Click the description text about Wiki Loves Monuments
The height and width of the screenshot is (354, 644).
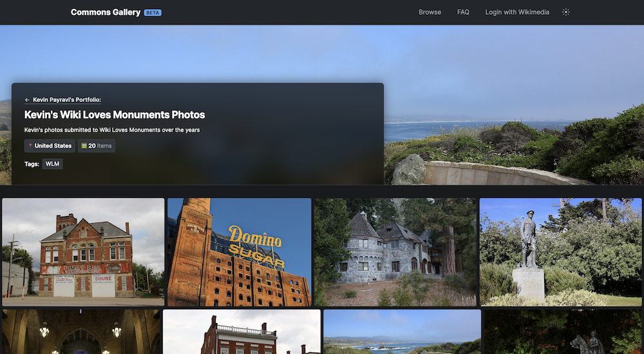click(112, 130)
